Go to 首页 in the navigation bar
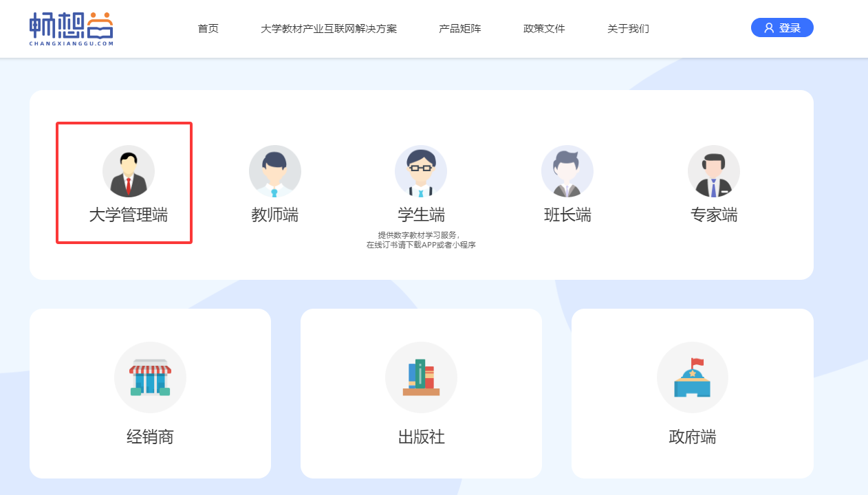The width and height of the screenshot is (868, 495). point(208,29)
